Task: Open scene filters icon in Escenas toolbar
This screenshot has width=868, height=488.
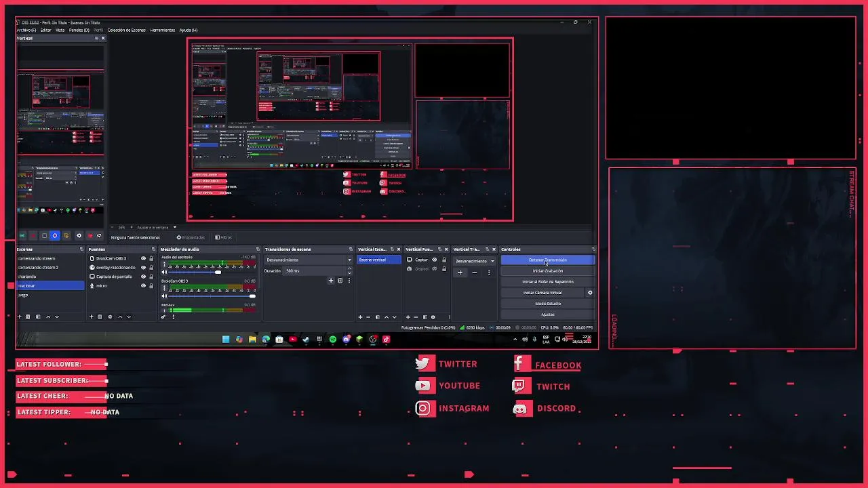Action: pos(38,317)
